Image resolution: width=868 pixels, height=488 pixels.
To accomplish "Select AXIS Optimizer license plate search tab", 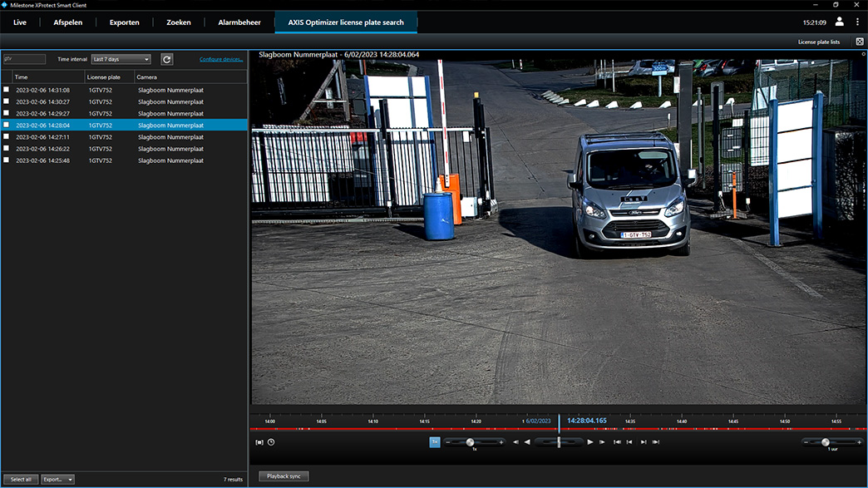I will click(x=346, y=22).
